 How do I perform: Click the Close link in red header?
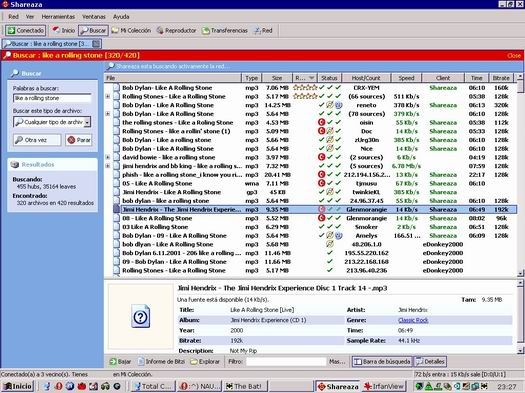[514, 56]
